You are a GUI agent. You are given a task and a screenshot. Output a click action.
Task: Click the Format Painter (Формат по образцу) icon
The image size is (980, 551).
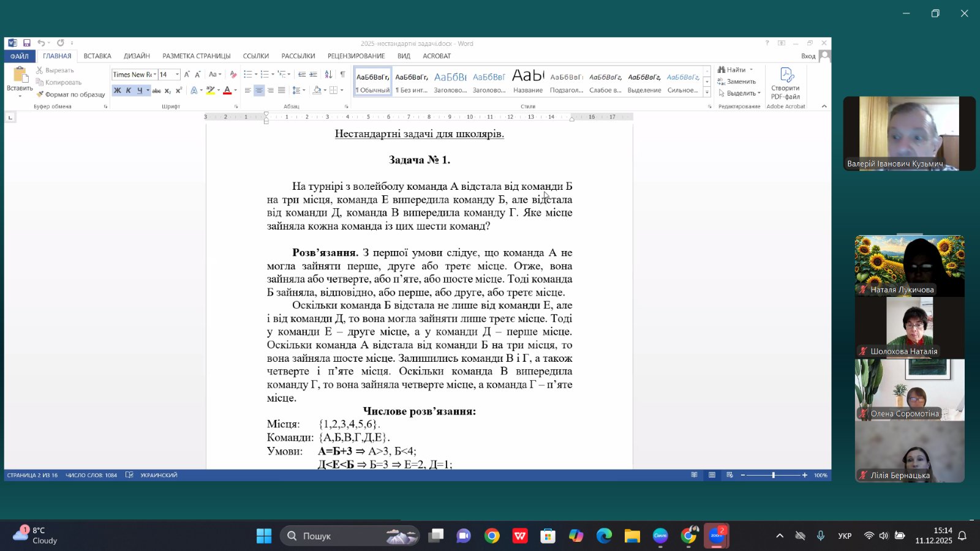click(40, 94)
